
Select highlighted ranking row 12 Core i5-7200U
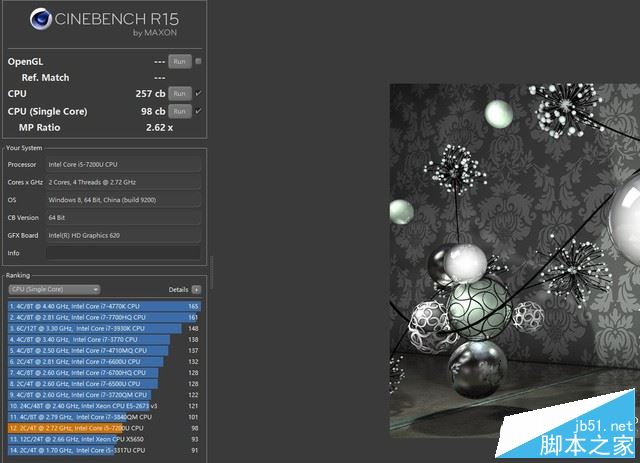pos(104,428)
